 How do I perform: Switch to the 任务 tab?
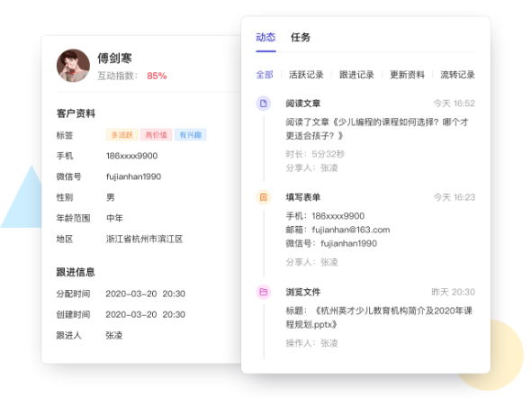(x=301, y=37)
